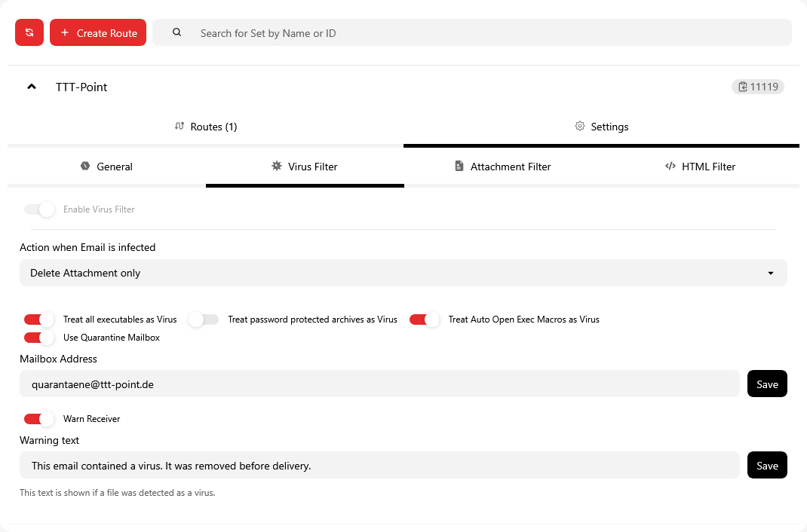Open the Routes (1) tab
Image resolution: width=807 pixels, height=532 pixels.
click(x=206, y=127)
